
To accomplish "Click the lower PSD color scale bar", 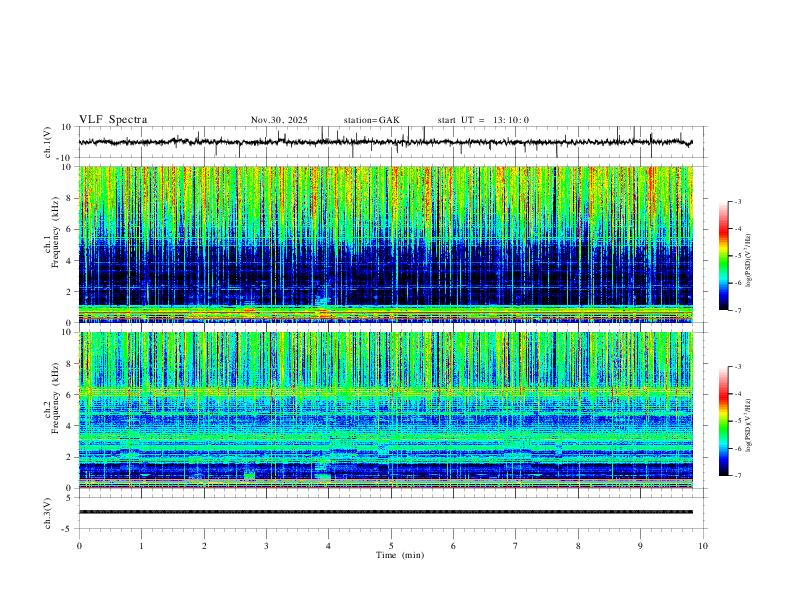I will [x=724, y=421].
